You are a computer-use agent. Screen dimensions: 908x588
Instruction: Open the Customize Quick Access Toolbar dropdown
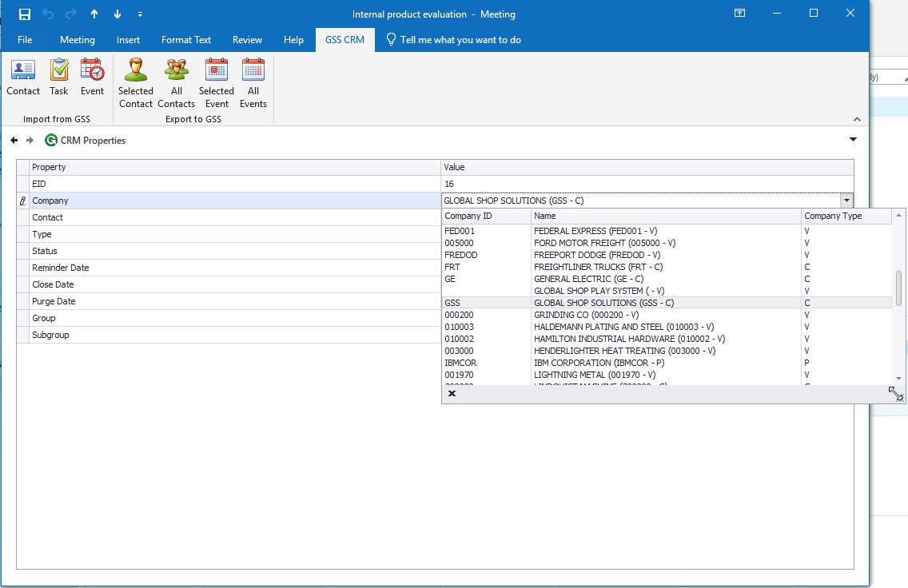click(x=140, y=14)
